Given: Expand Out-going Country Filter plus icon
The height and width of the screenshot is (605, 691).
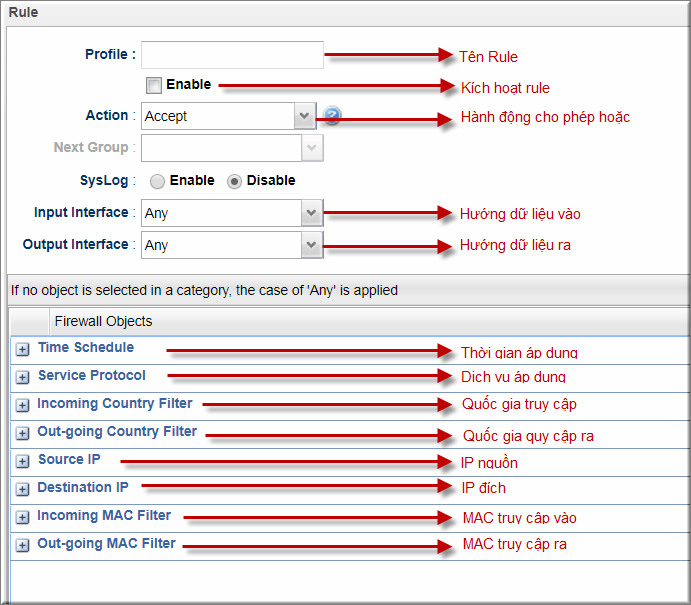Looking at the screenshot, I should coord(22,433).
